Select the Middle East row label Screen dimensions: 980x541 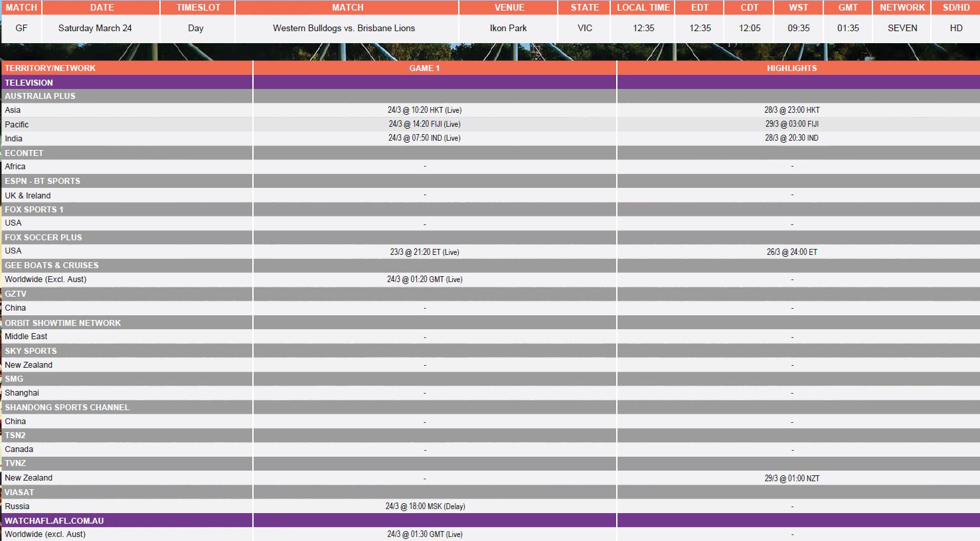tap(26, 337)
